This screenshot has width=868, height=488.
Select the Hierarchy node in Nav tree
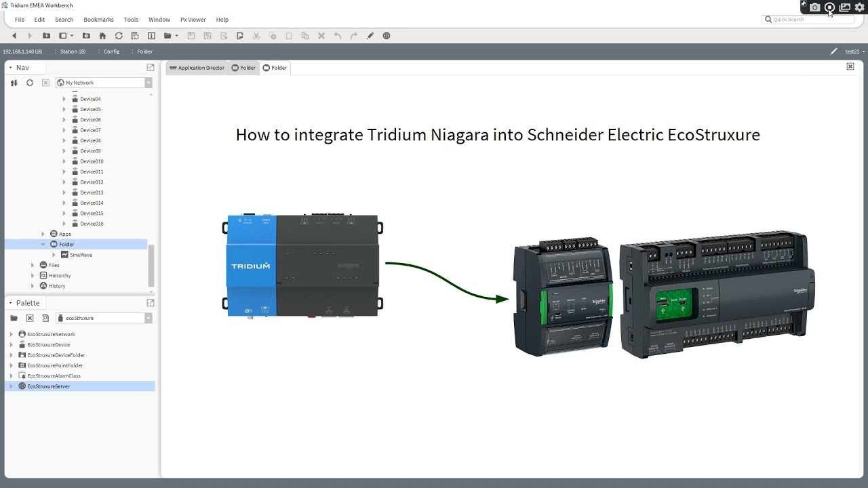[60, 276]
